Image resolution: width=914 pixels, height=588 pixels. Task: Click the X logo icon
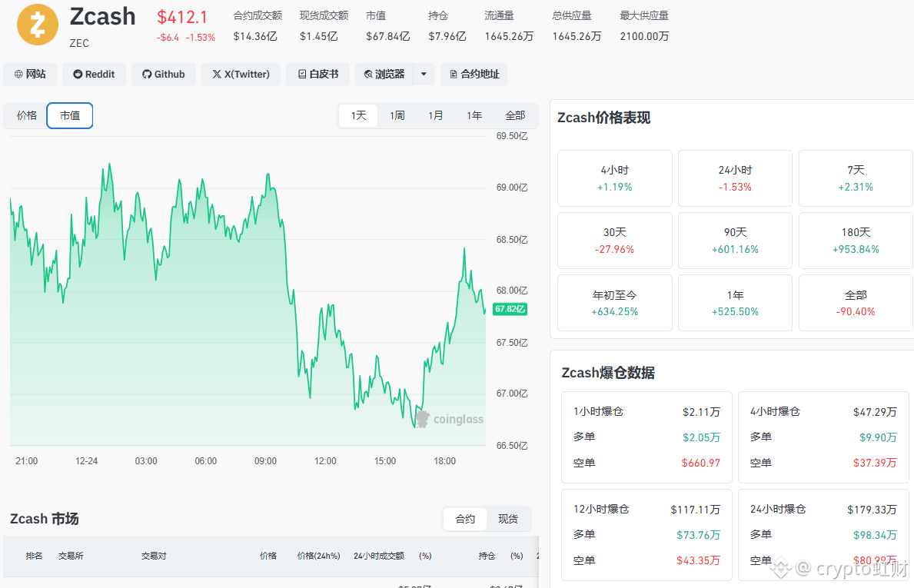[x=217, y=74]
